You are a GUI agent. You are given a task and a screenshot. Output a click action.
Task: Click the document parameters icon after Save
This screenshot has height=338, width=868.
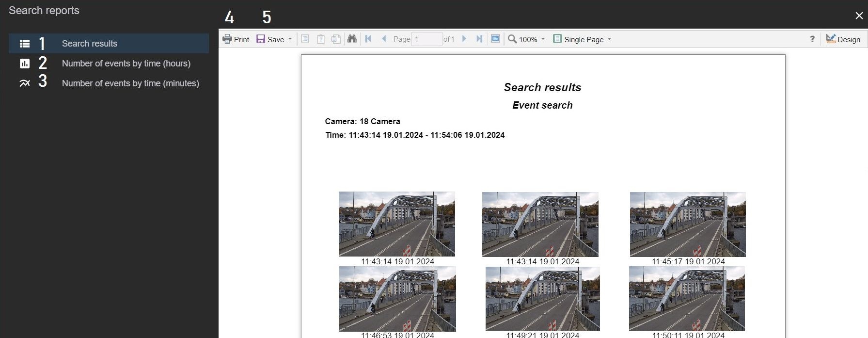tap(305, 39)
